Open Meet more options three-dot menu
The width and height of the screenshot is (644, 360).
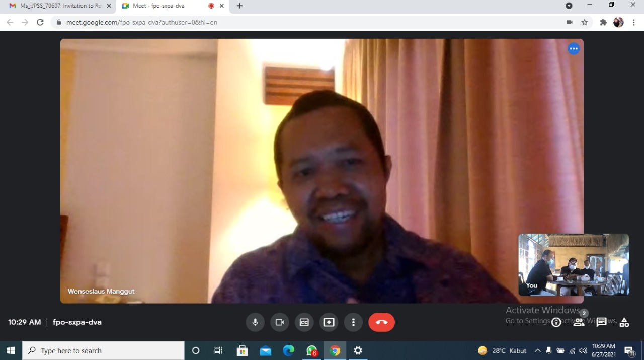[353, 322]
